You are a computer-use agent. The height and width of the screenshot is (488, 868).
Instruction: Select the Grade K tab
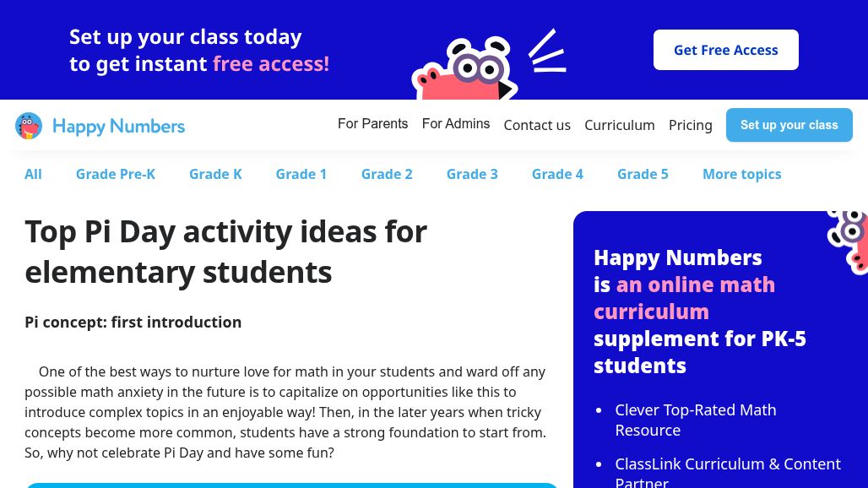coord(215,174)
